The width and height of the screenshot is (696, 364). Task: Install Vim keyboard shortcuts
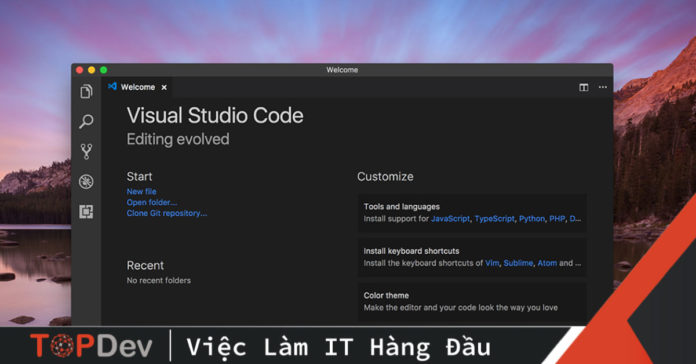click(492, 263)
